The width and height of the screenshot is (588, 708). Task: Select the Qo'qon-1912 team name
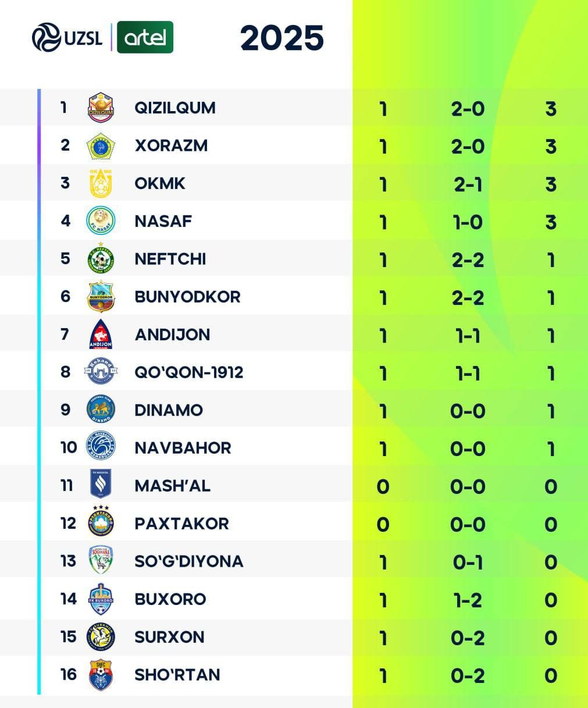pos(189,372)
